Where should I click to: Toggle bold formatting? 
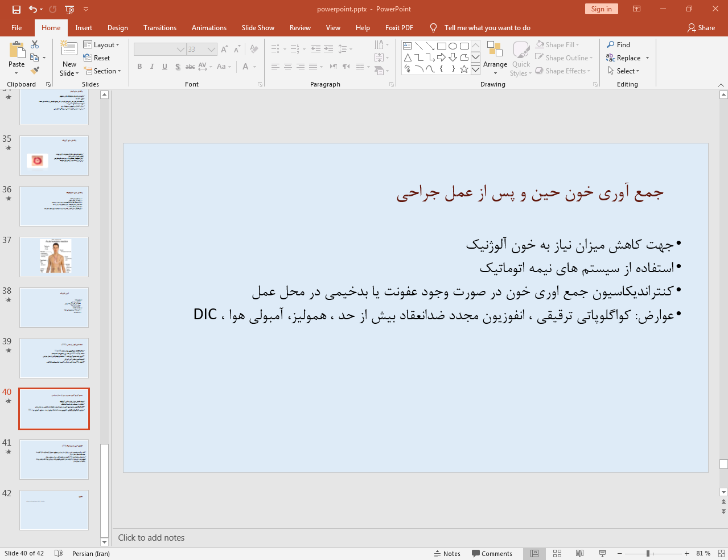(139, 67)
